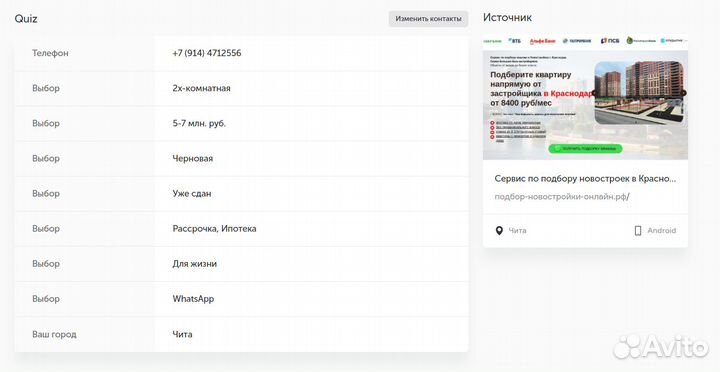Open the подбор-новостройки-онлайн.рф link

pyautogui.click(x=562, y=197)
